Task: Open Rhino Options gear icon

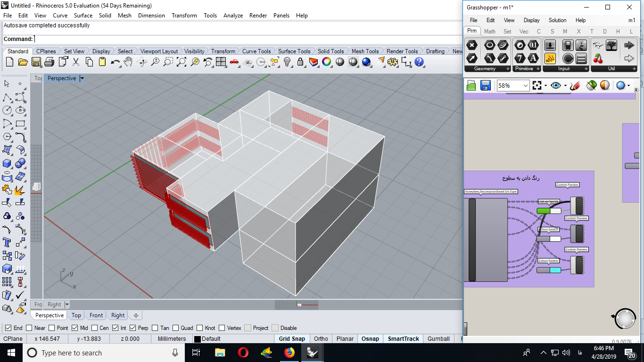Action: click(393, 62)
